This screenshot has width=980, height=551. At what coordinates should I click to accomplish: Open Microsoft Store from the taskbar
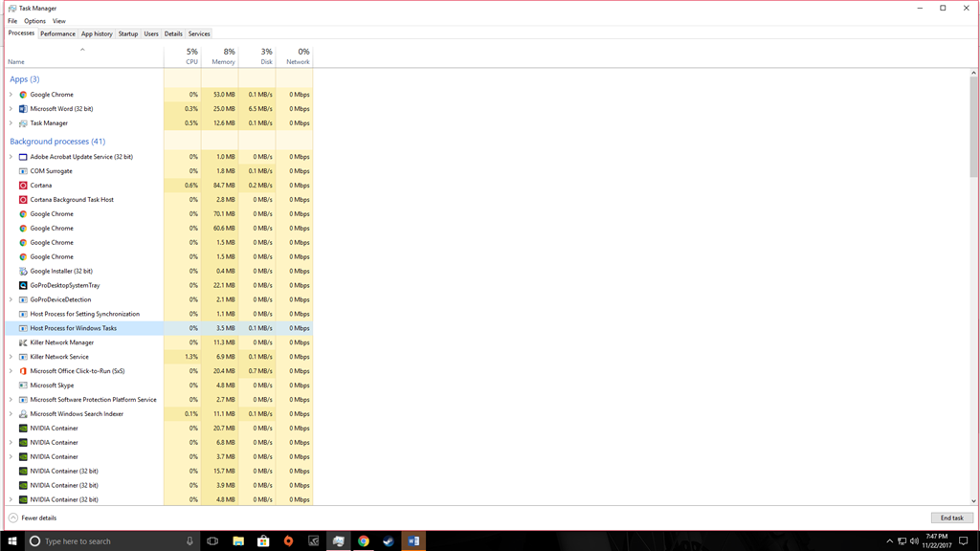pos(263,541)
